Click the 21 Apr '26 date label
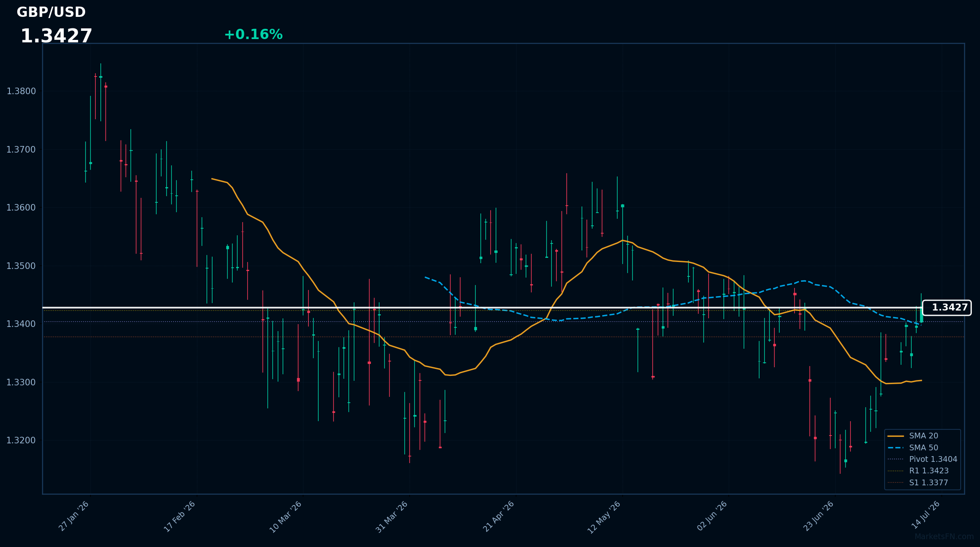This screenshot has width=980, height=547. tap(499, 517)
